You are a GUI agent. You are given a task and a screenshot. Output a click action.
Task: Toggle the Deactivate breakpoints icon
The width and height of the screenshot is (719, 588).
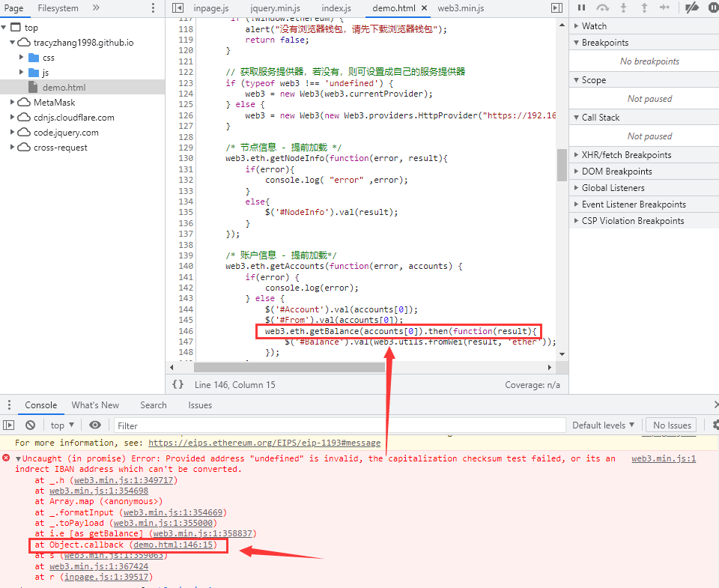(691, 8)
